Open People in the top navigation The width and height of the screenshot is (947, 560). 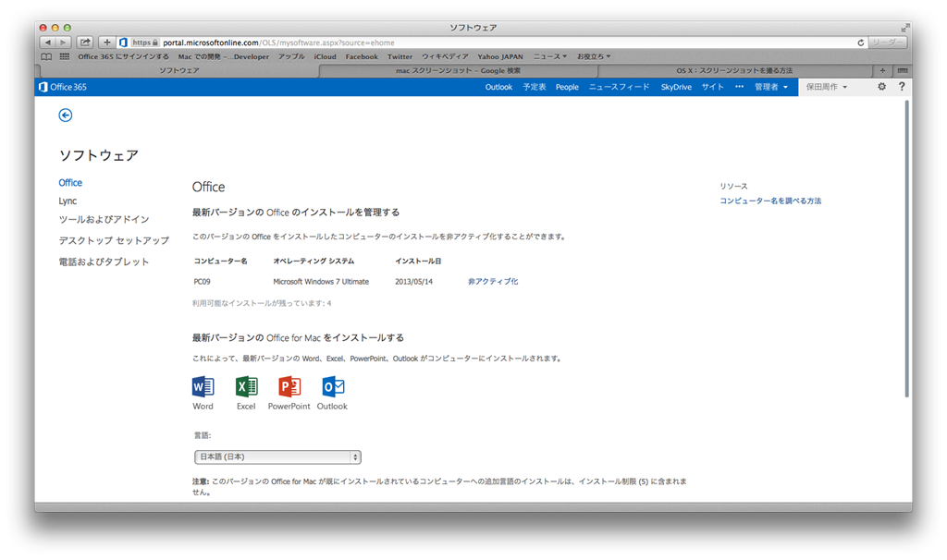tap(567, 87)
